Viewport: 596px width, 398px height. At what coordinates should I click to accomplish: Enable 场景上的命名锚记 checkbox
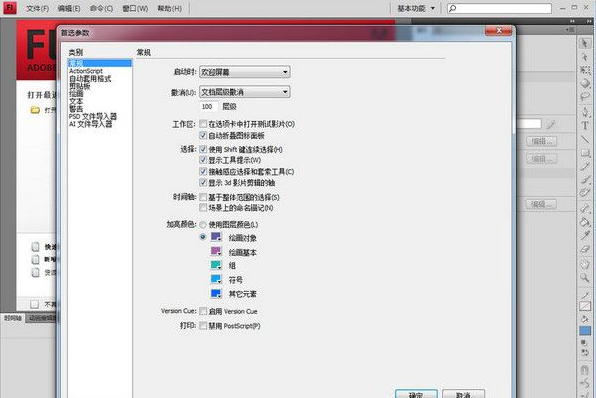tap(203, 208)
